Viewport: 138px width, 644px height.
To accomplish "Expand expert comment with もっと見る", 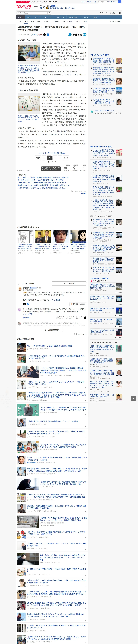I will pyautogui.click(x=56, y=300).
